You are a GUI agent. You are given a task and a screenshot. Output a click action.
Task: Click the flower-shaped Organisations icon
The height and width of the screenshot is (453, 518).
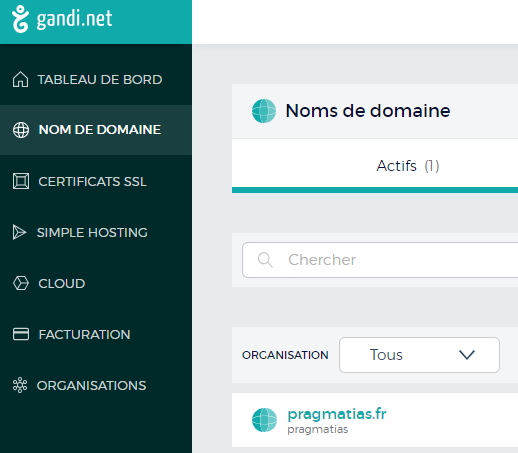click(20, 385)
